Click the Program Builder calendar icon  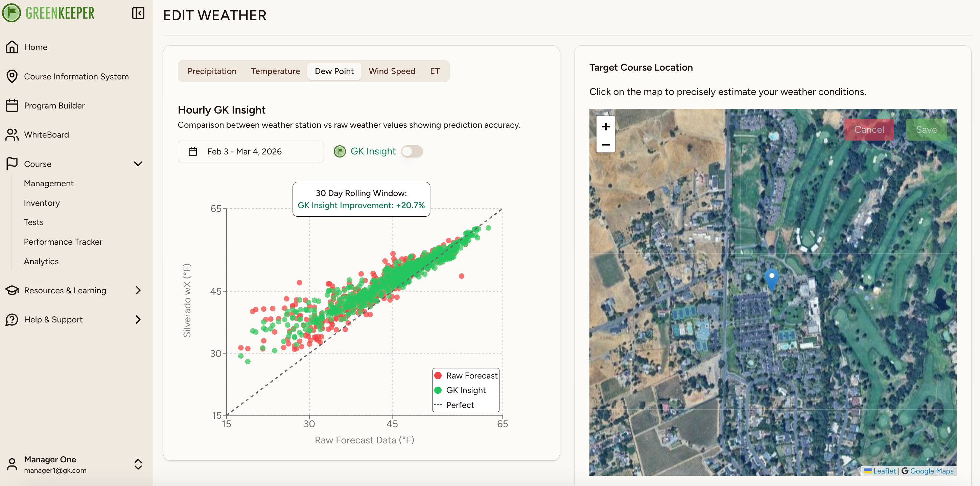tap(12, 105)
